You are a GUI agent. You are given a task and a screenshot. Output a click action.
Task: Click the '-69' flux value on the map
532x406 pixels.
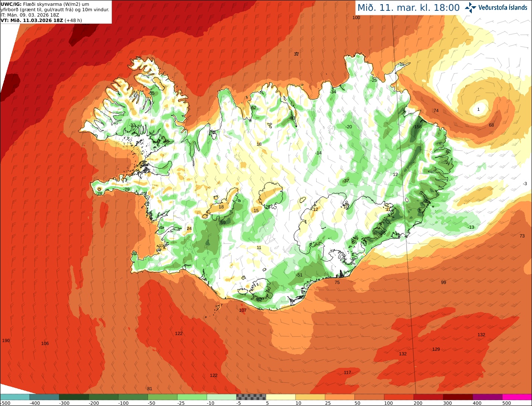pyautogui.click(x=222, y=223)
